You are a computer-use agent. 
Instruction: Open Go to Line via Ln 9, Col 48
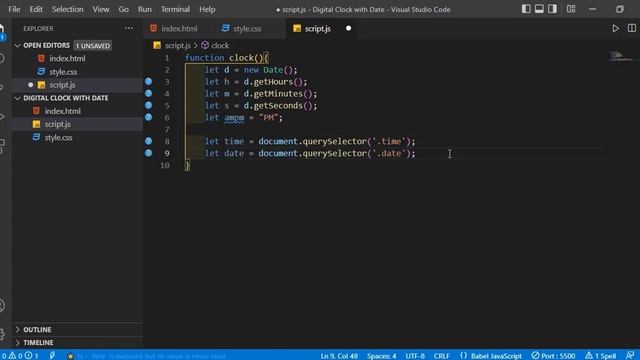tap(339, 356)
